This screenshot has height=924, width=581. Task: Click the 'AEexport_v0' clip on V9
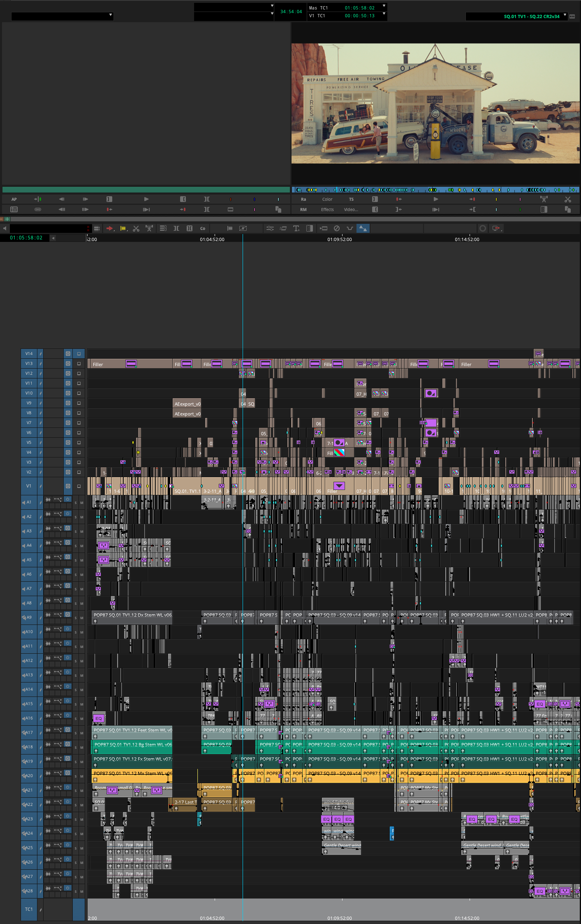coord(187,404)
